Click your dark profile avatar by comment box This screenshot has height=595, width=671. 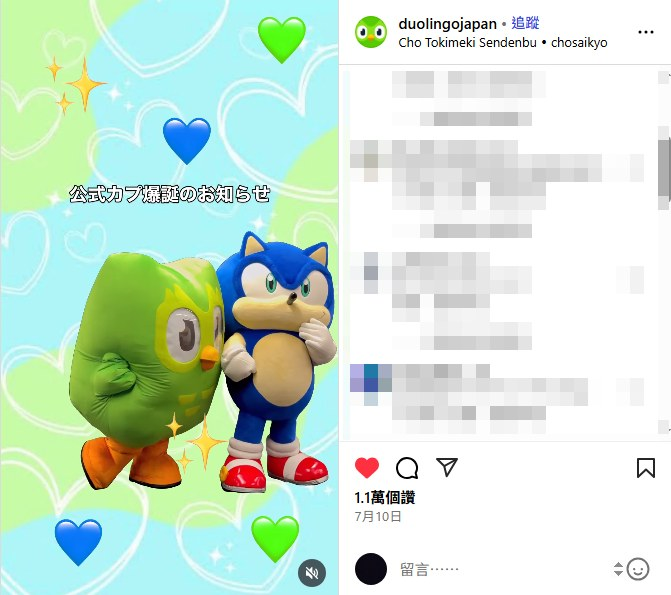371,569
